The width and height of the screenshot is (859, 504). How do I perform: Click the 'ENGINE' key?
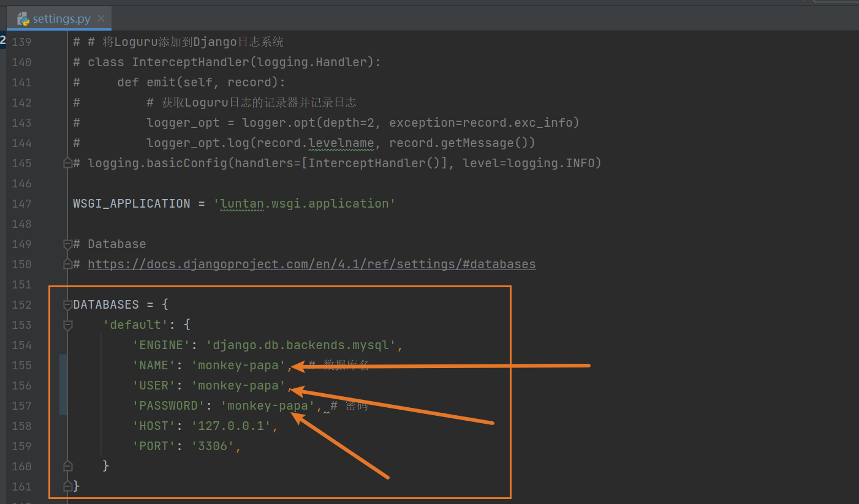tap(161, 345)
